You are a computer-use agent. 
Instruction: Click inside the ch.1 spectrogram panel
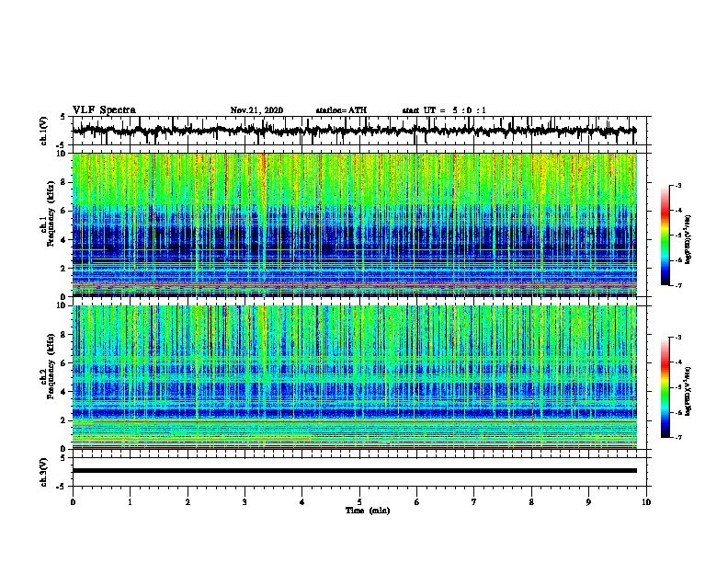(355, 224)
